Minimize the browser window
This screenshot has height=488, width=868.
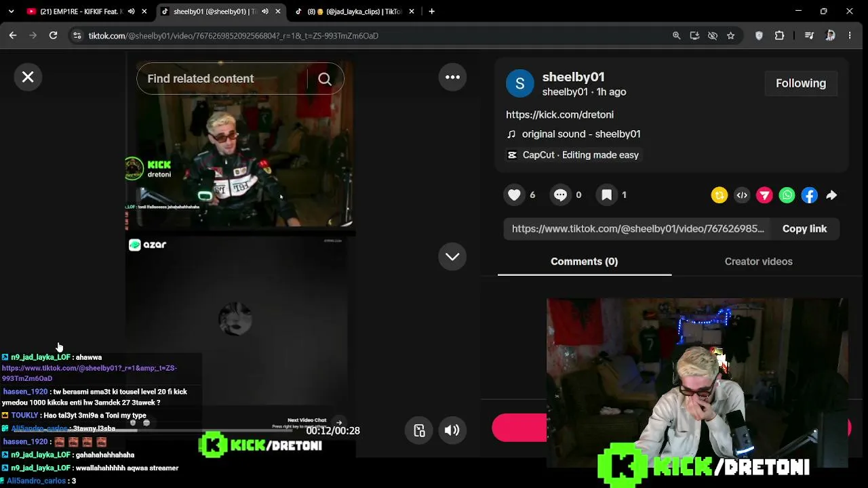(x=798, y=12)
